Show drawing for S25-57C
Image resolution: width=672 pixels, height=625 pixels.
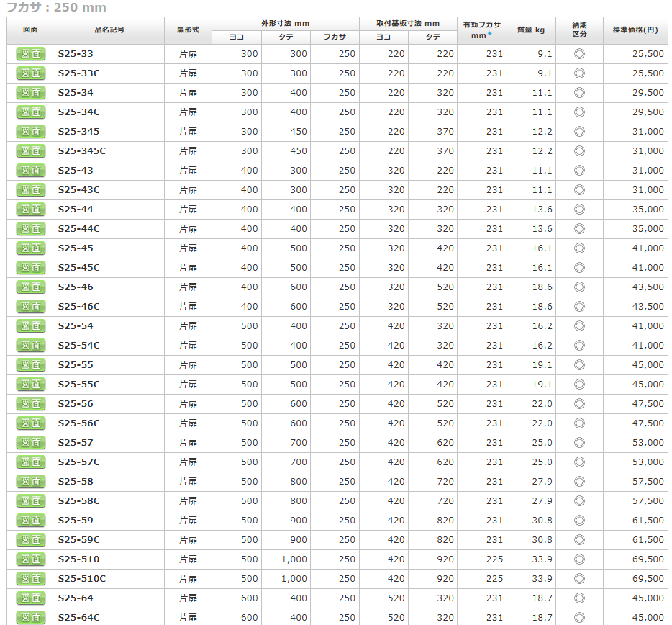tap(31, 462)
